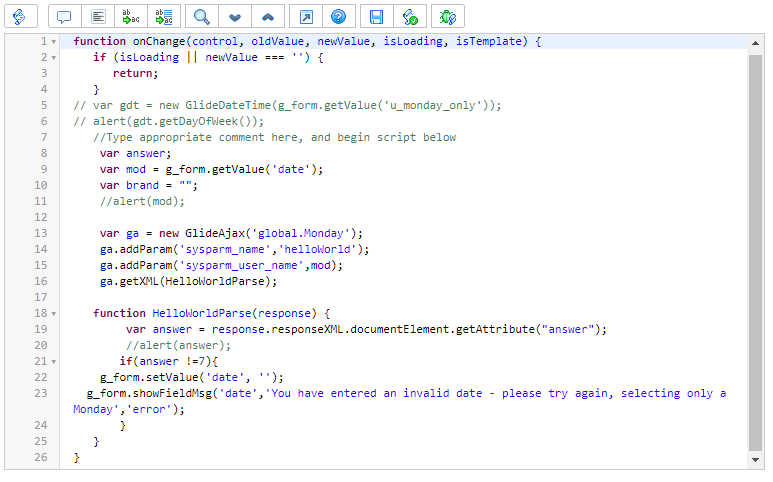The height and width of the screenshot is (482, 773).
Task: Click the '//alert(mod);' comment
Action: [x=142, y=202]
